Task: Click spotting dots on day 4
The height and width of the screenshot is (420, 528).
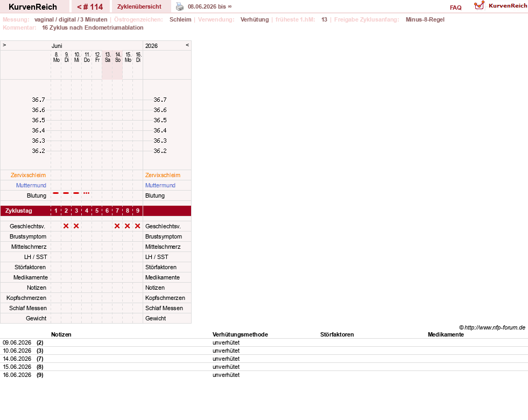Action: tap(87, 193)
